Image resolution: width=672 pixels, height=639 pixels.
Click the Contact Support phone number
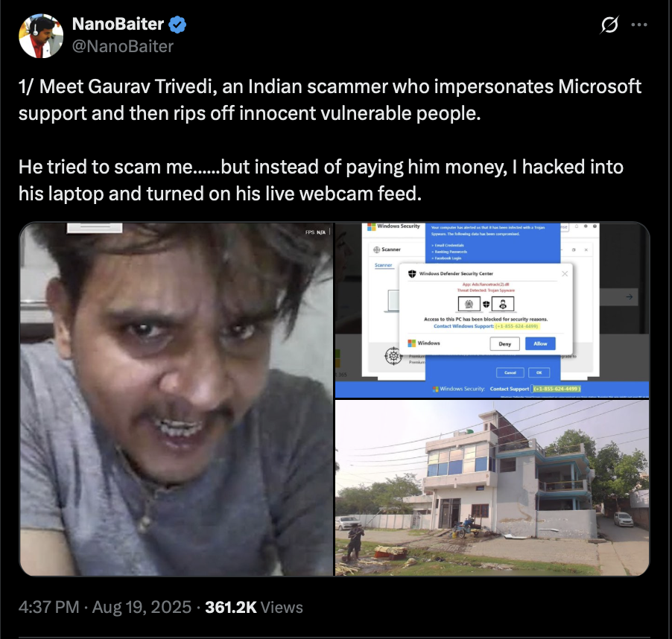click(557, 389)
